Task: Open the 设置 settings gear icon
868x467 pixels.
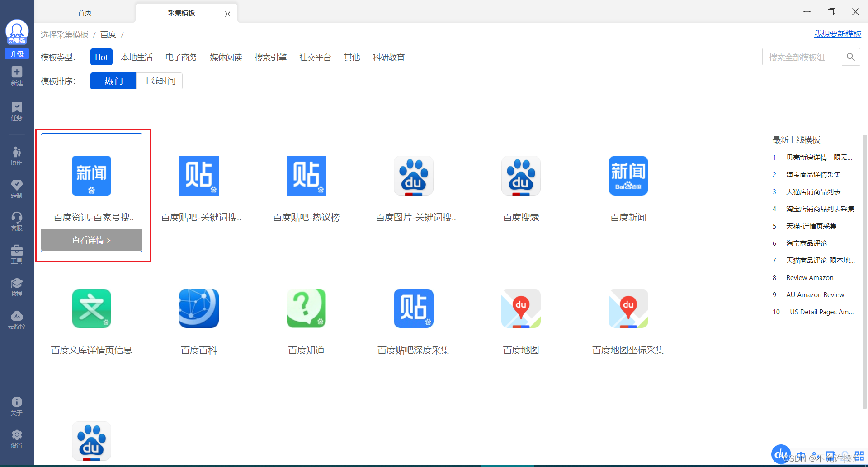Action: (x=17, y=439)
